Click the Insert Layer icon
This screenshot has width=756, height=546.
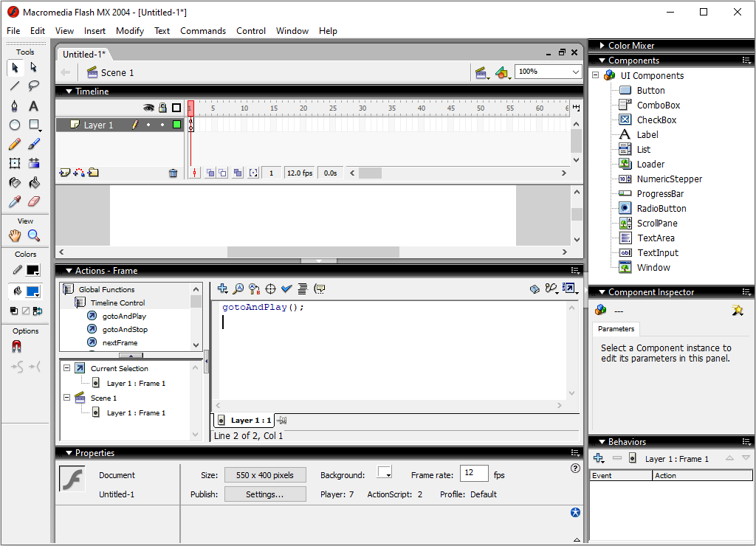[x=65, y=173]
